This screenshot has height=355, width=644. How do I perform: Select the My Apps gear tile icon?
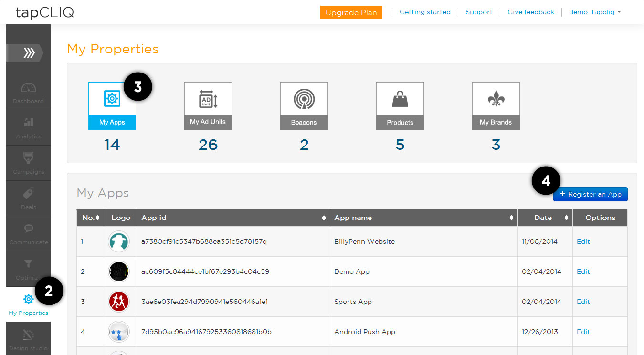pyautogui.click(x=112, y=99)
